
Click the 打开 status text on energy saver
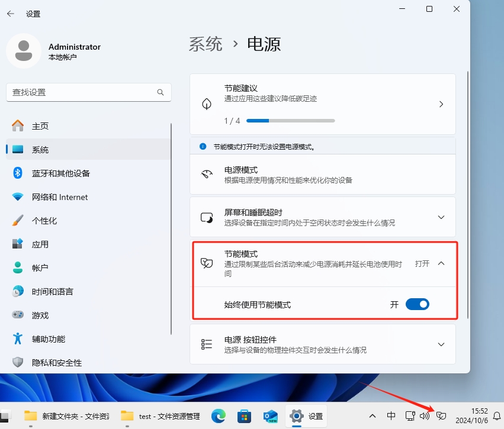point(422,264)
